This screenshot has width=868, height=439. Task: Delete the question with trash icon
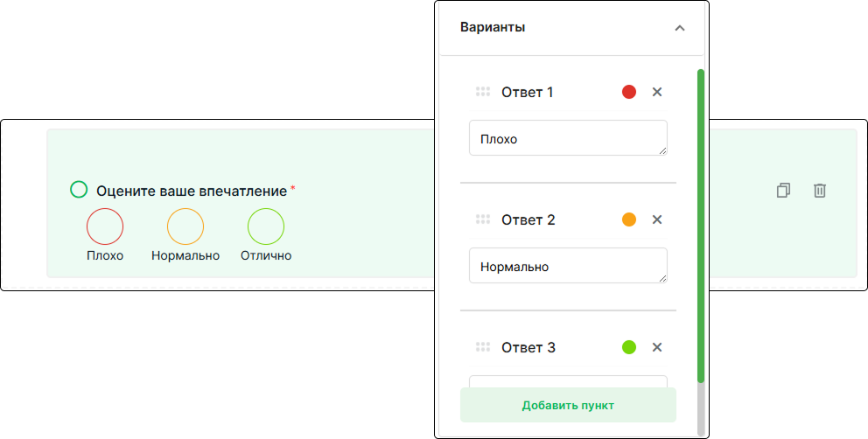pyautogui.click(x=820, y=191)
